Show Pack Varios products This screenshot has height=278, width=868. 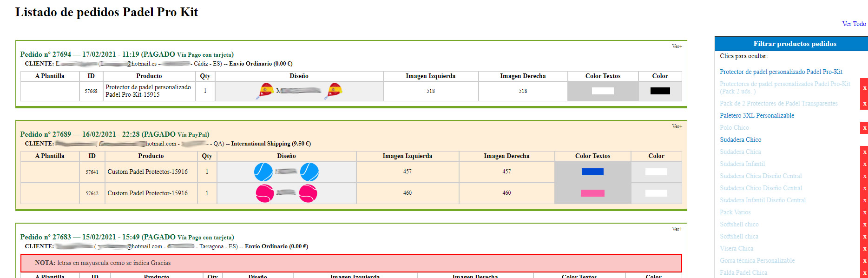[735, 212]
